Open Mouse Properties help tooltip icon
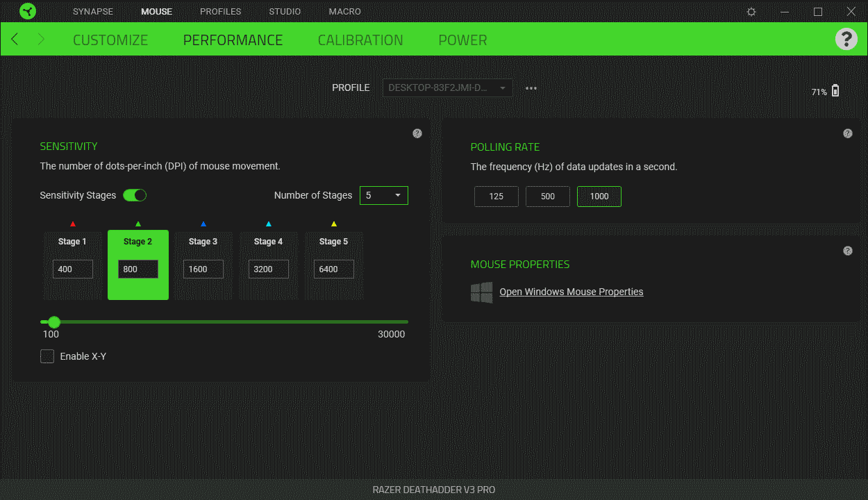The image size is (868, 500). (x=848, y=251)
